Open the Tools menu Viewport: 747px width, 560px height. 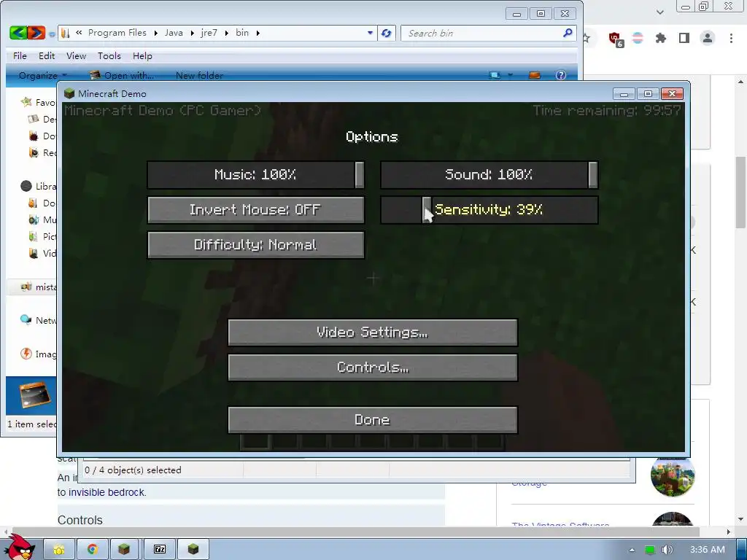click(109, 55)
